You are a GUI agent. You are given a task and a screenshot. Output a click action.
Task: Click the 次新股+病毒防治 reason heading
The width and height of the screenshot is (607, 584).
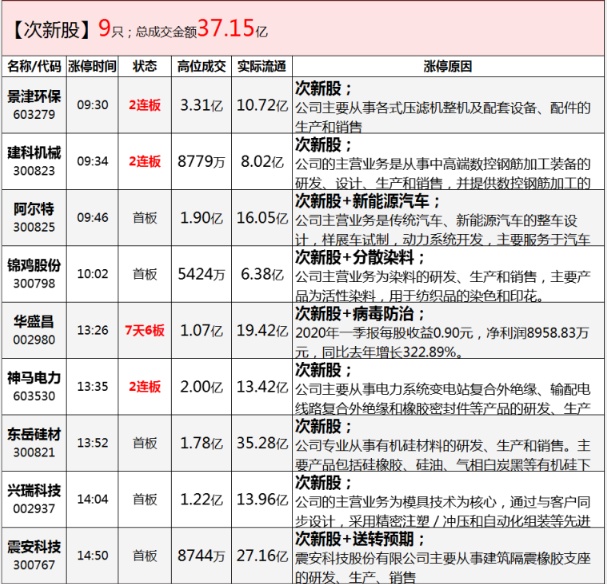(360, 313)
